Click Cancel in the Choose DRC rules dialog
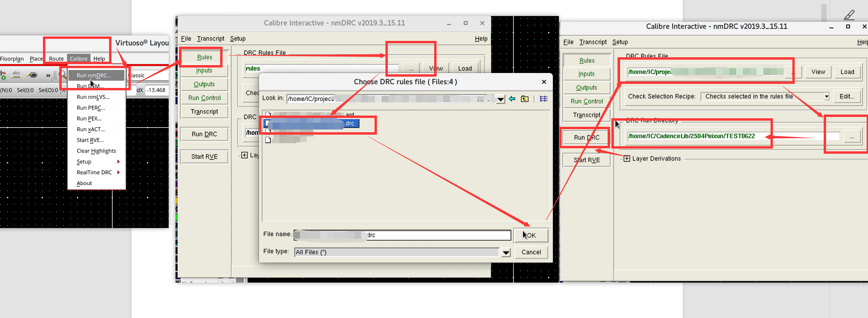The width and height of the screenshot is (868, 318). click(x=531, y=252)
